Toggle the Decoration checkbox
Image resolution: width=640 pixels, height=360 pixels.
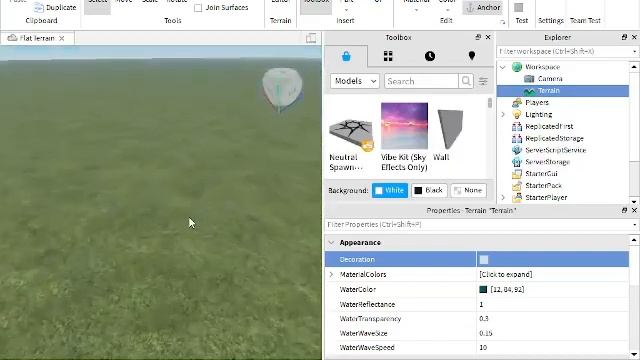pos(484,260)
